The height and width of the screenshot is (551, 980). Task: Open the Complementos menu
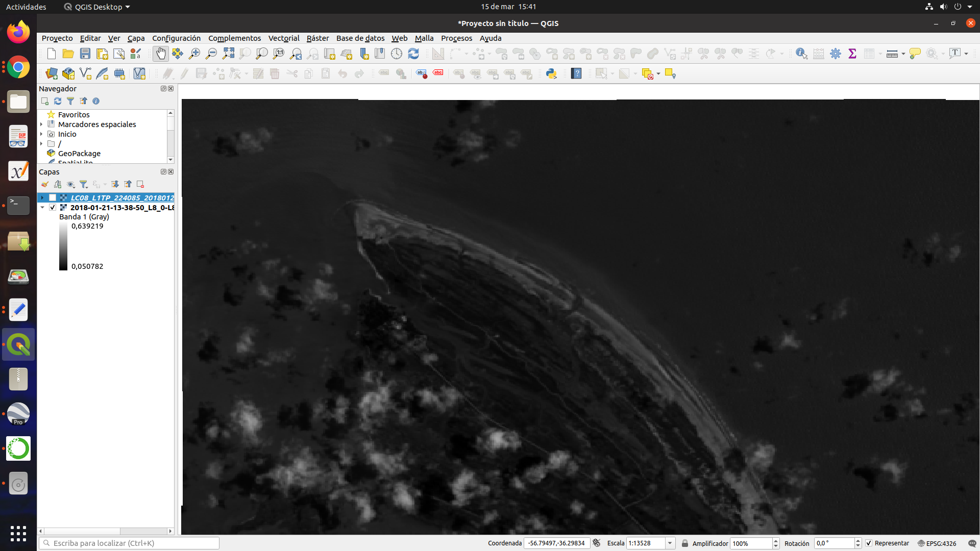[x=234, y=38]
